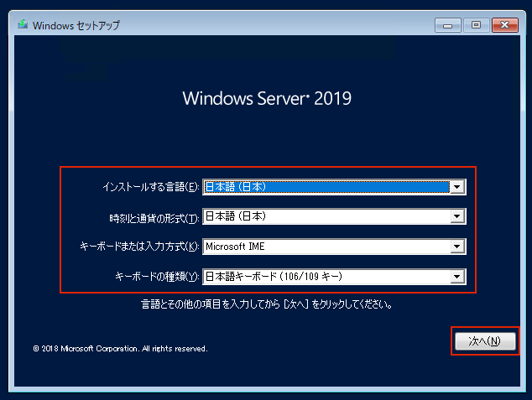
Task: Expand the 時刻と通貨の形式 dropdown arrow
Action: click(457, 216)
